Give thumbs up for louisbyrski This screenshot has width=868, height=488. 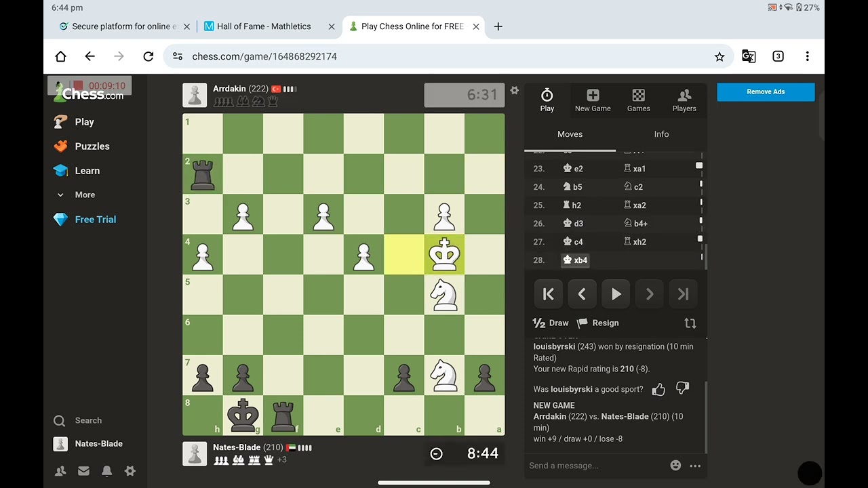(658, 389)
